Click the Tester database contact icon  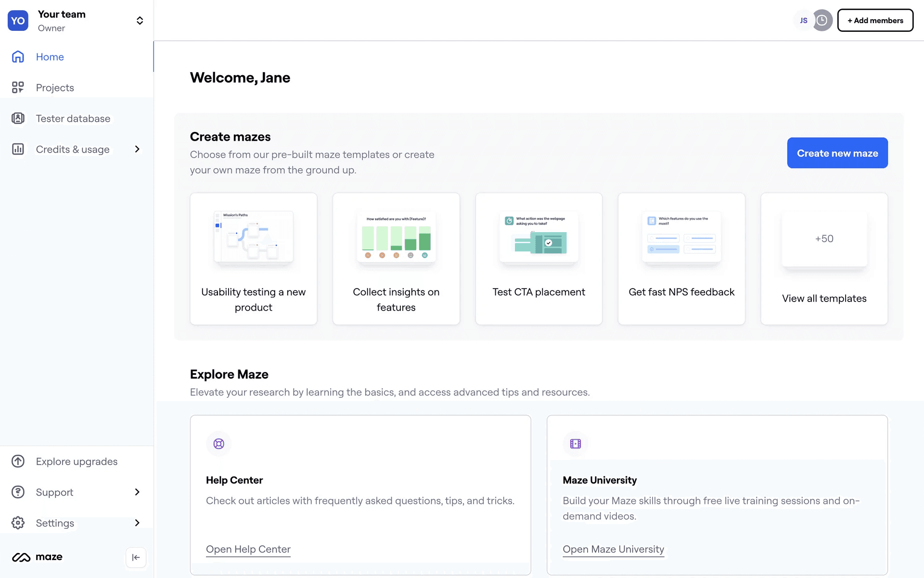coord(18,118)
